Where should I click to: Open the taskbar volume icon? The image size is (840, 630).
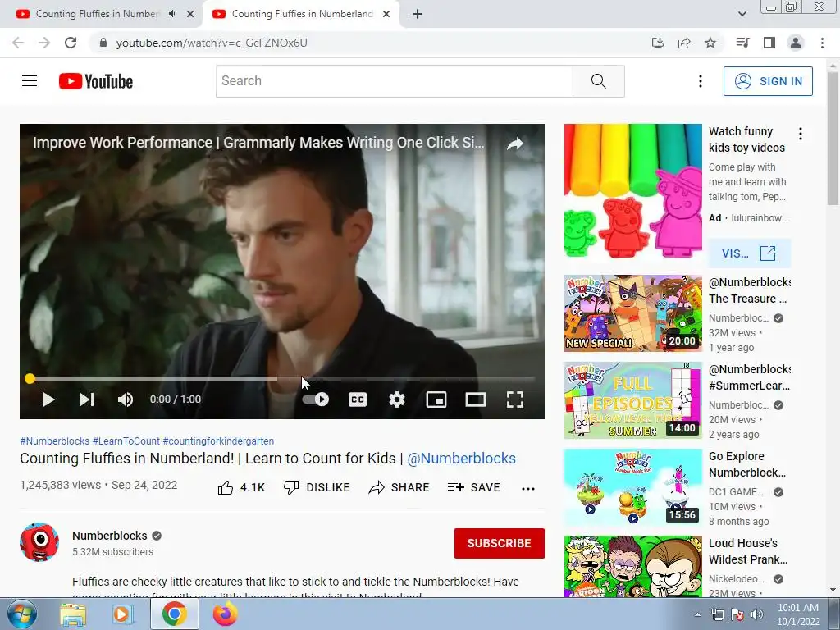click(756, 614)
